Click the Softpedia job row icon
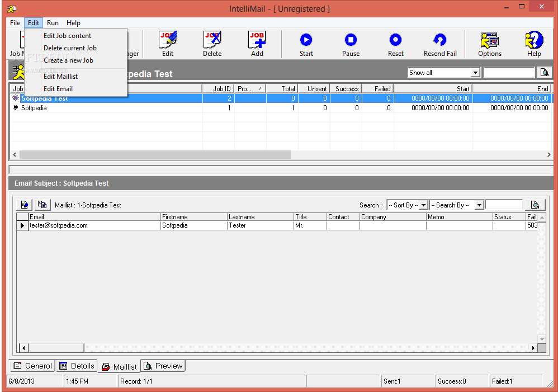Image resolution: width=558 pixels, height=392 pixels. 15,107
